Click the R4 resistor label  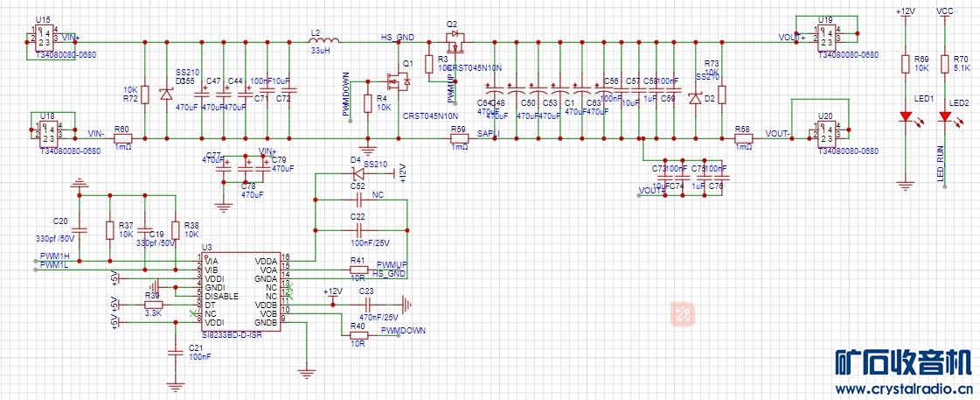[382, 98]
